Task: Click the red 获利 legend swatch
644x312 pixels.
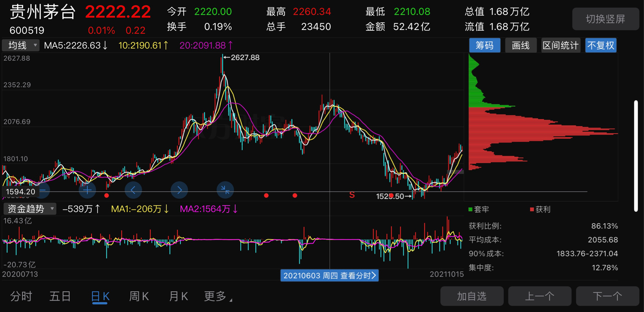Action: point(532,210)
